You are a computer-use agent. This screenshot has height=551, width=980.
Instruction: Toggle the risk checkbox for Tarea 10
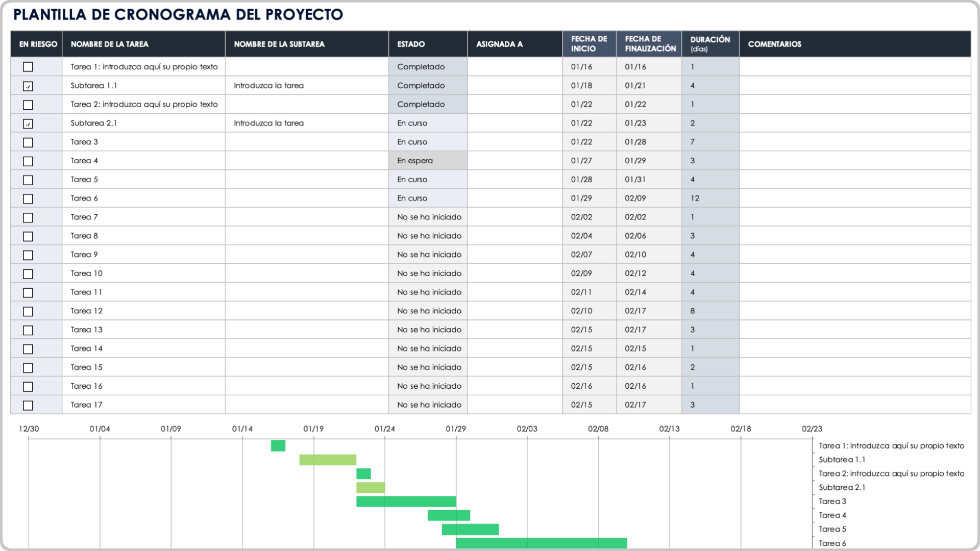pos(28,274)
